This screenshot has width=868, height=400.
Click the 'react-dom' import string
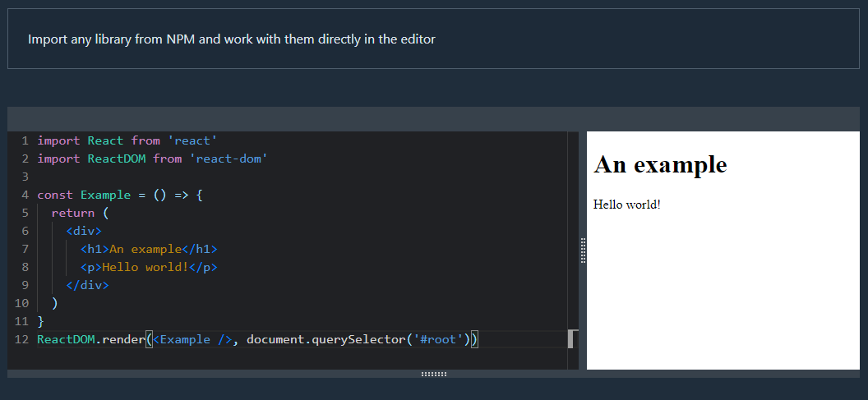(x=229, y=159)
